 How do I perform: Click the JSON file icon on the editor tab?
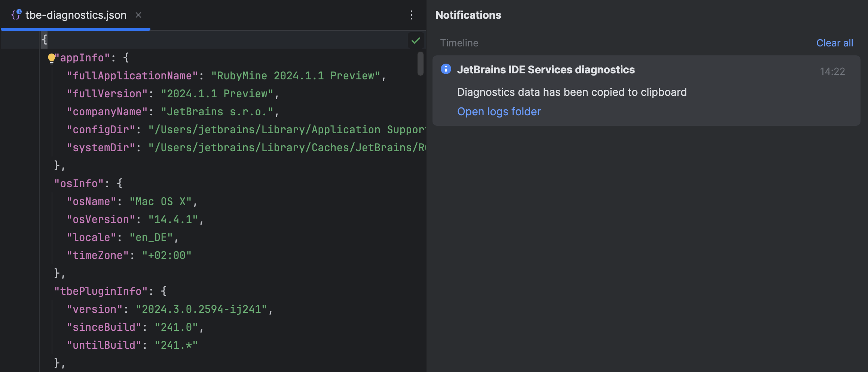pyautogui.click(x=16, y=15)
